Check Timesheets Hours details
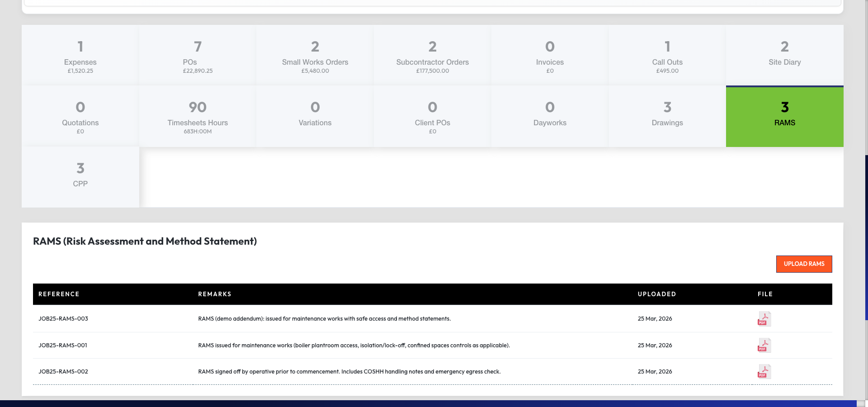Image resolution: width=868 pixels, height=407 pixels. (197, 115)
